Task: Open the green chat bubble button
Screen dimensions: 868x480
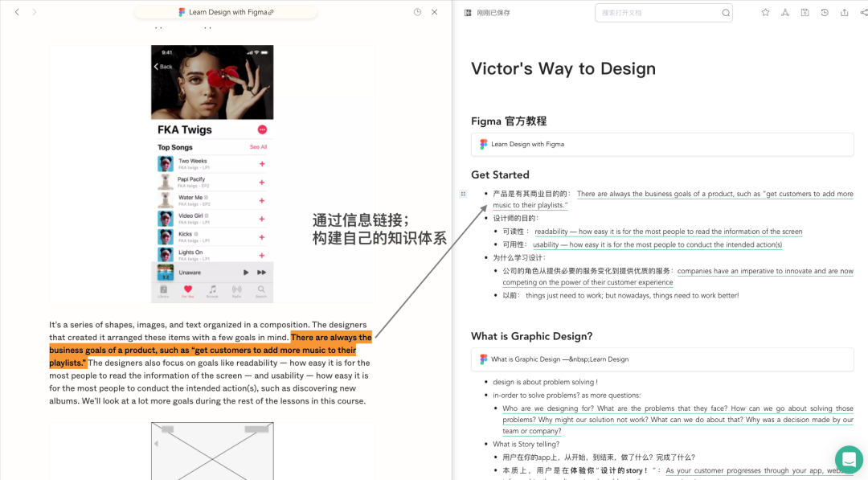Action: tap(849, 459)
